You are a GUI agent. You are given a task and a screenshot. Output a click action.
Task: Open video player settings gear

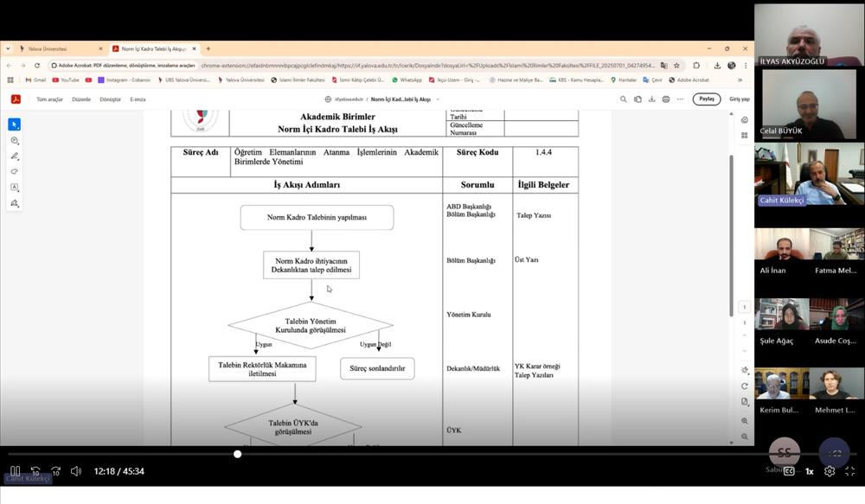[x=830, y=471]
